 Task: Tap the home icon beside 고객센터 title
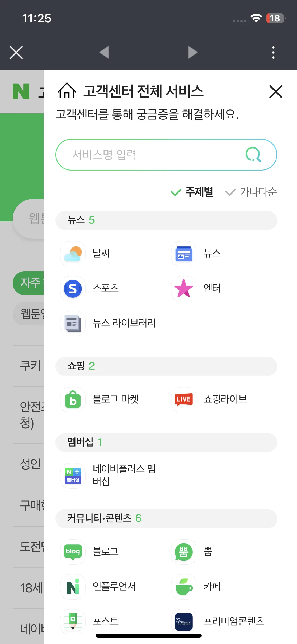[x=67, y=91]
